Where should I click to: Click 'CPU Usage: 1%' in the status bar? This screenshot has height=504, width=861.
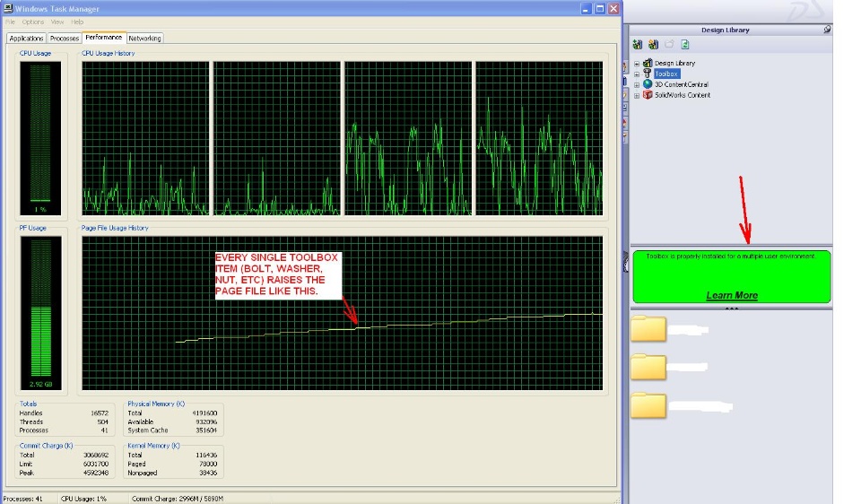point(83,499)
